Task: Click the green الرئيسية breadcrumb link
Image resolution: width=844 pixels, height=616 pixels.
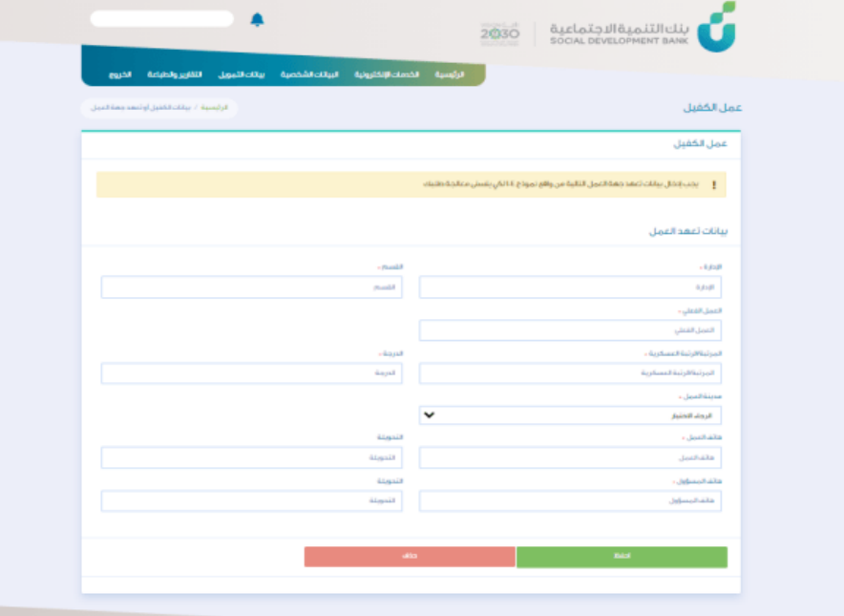Action: pyautogui.click(x=214, y=108)
